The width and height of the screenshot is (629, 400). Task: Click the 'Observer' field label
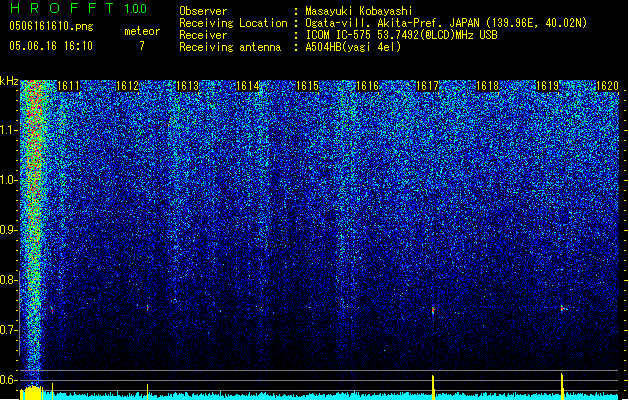(x=203, y=11)
